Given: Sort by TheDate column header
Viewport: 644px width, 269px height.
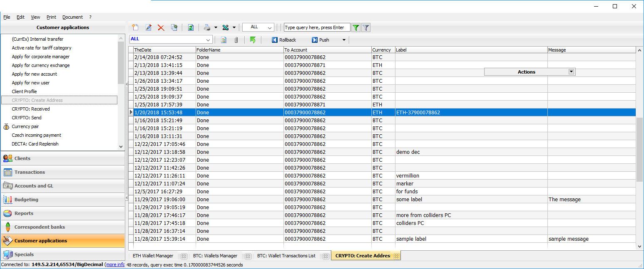Looking at the screenshot, I should tap(164, 50).
